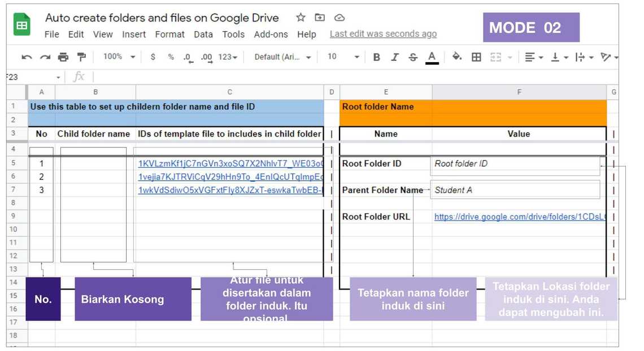Open the Root Folder URL drive link
Screen dimensions: 644x351
[519, 217]
